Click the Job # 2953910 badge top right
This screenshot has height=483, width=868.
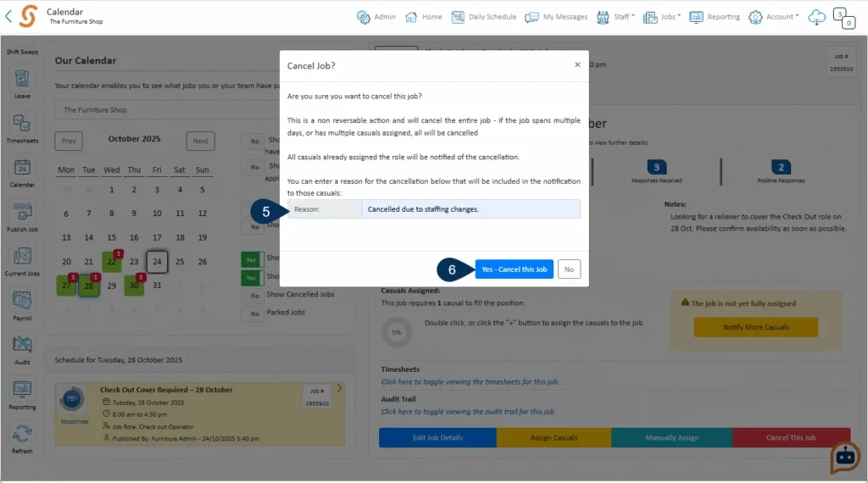[x=841, y=63]
